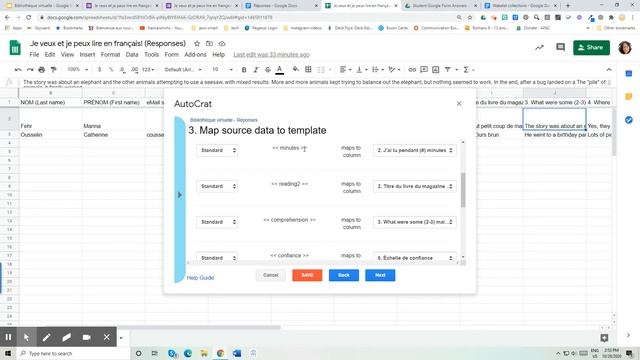This screenshot has height=360, width=640.
Task: Open the Borders tool
Action: pos(308,70)
